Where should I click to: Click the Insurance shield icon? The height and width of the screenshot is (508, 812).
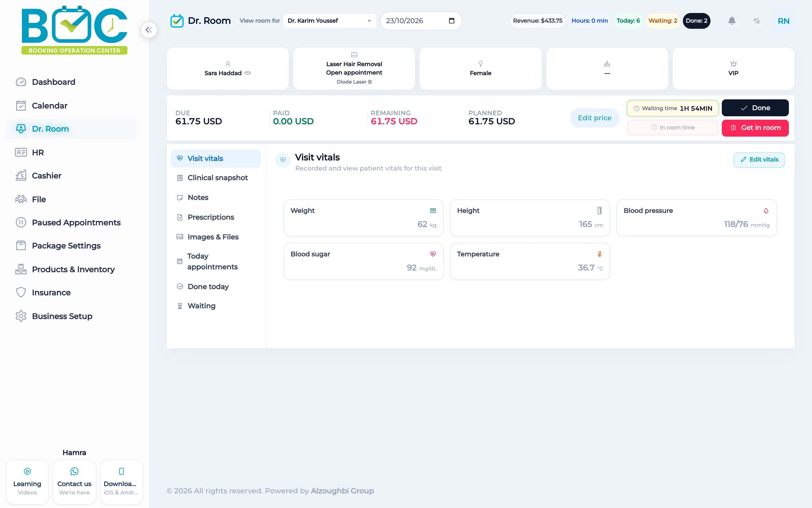click(x=21, y=292)
